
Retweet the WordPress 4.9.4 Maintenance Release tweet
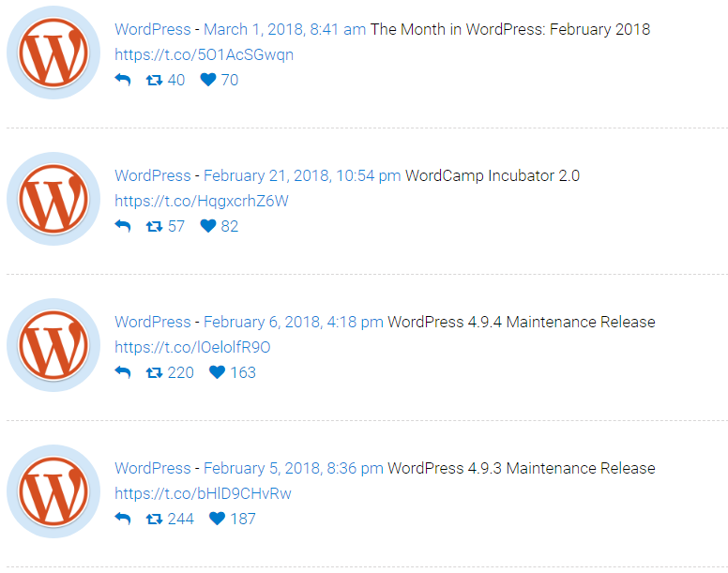pyautogui.click(x=155, y=373)
